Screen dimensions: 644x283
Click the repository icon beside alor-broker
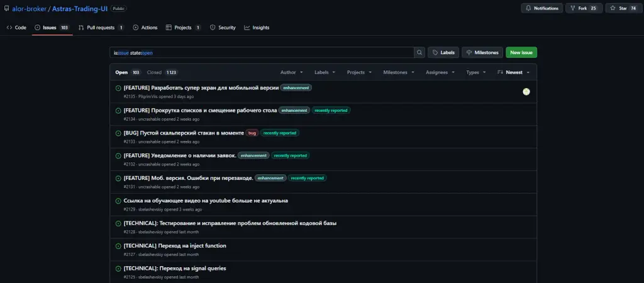click(x=6, y=8)
